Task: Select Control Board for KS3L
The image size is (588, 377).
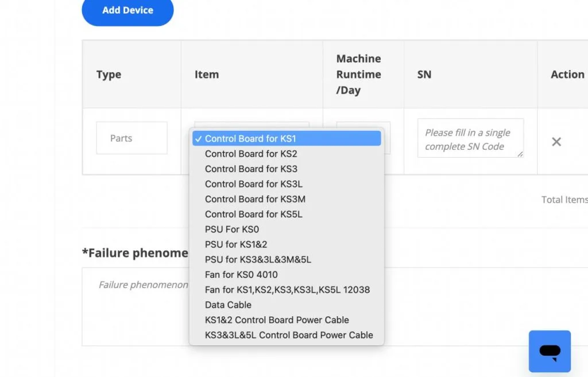Action: coord(253,184)
